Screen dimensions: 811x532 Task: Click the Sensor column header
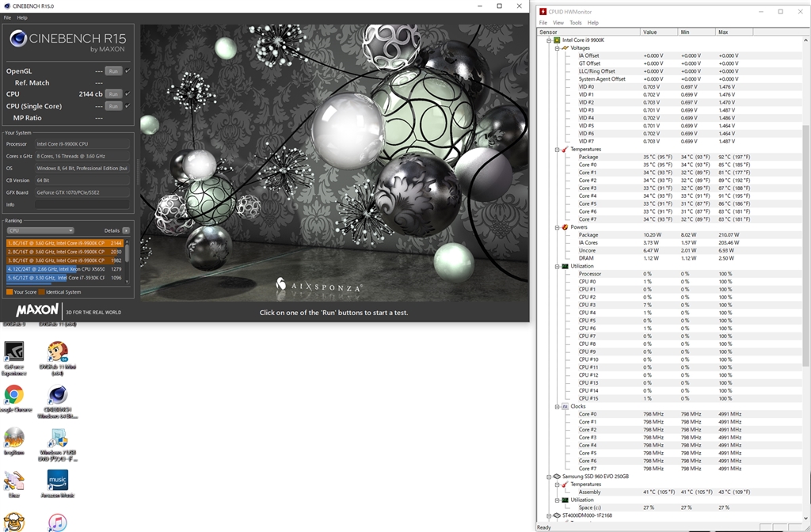pyautogui.click(x=588, y=32)
